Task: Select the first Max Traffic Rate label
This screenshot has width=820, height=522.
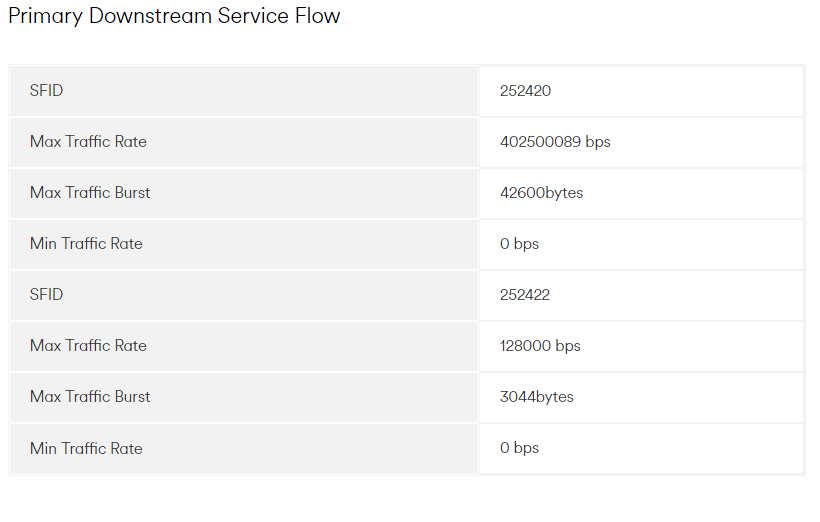Action: point(88,142)
